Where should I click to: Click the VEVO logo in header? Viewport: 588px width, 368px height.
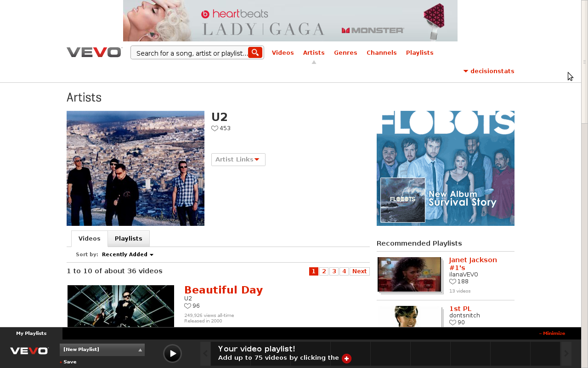tap(95, 52)
